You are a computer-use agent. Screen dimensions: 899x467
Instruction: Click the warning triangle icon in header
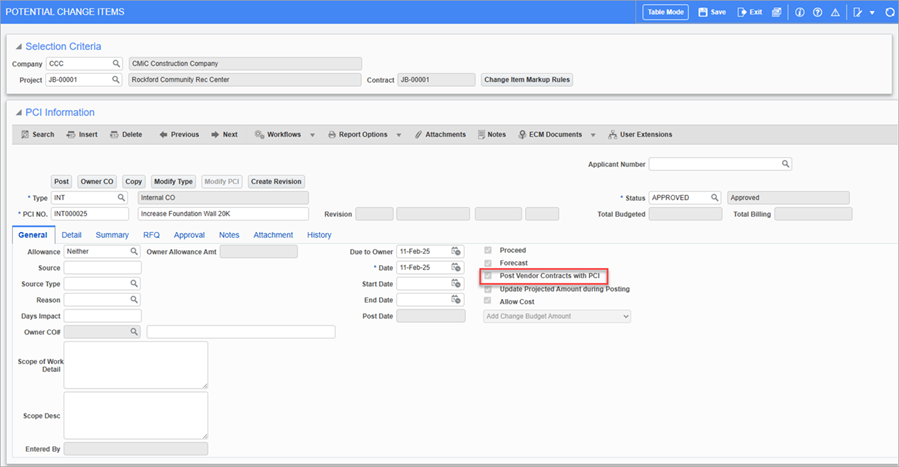(x=835, y=12)
